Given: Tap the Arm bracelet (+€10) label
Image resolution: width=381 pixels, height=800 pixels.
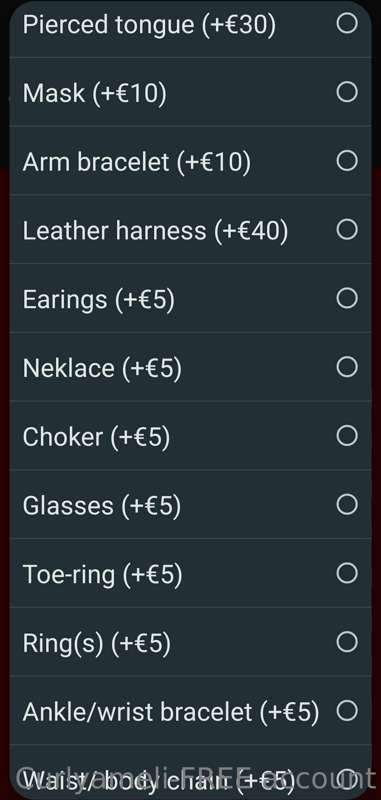Looking at the screenshot, I should coord(137,162).
